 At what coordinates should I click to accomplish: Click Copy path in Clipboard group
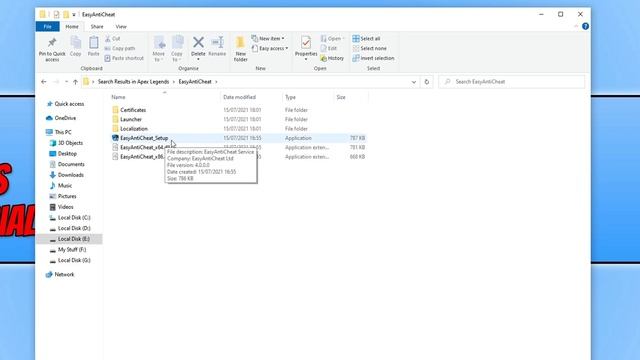pos(120,48)
